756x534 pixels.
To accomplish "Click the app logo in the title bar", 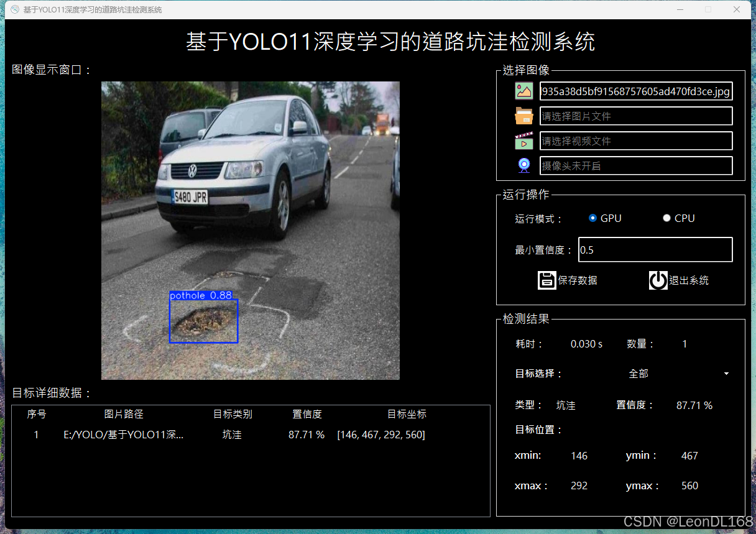I will [14, 9].
